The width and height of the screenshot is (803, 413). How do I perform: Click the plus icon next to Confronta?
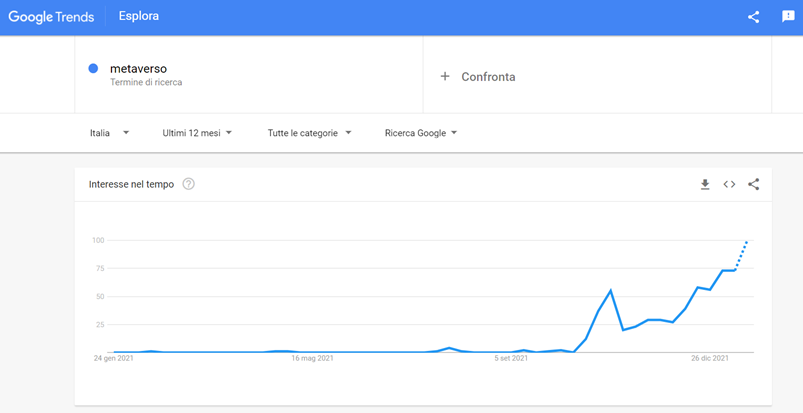[445, 77]
